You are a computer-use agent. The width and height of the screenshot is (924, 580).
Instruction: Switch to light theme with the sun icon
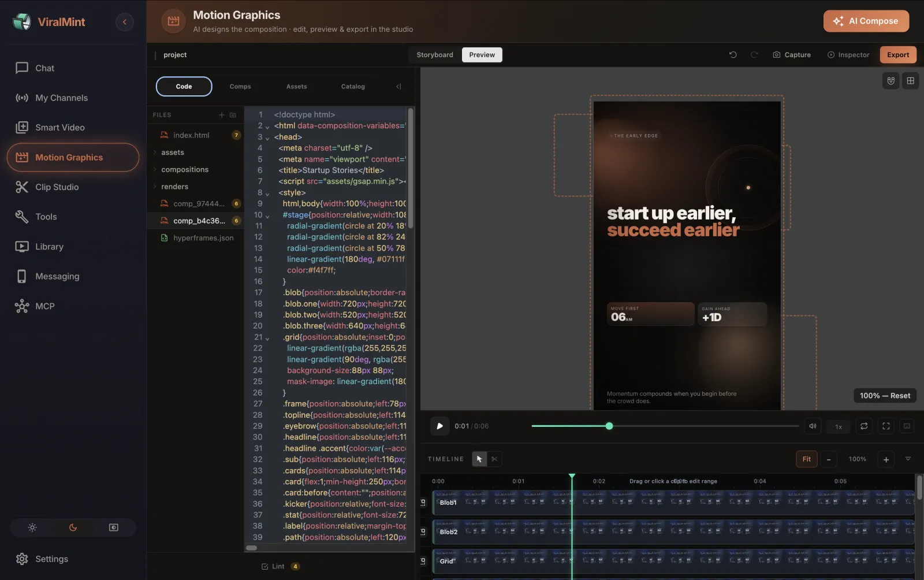[x=32, y=527]
